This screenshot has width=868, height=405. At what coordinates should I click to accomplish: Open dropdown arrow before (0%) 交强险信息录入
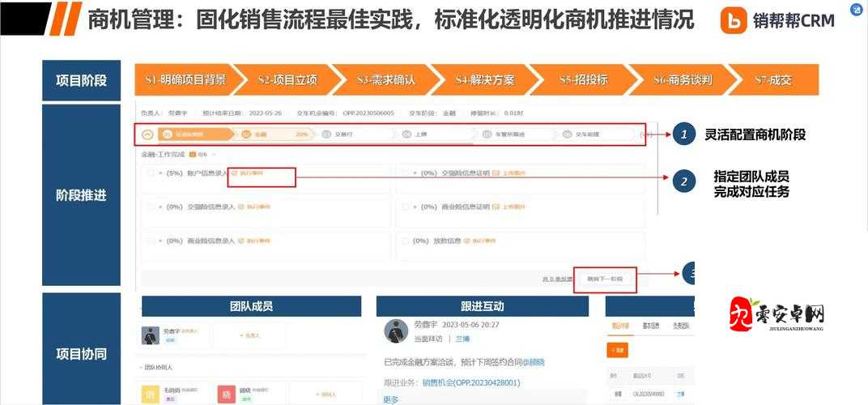coord(160,207)
